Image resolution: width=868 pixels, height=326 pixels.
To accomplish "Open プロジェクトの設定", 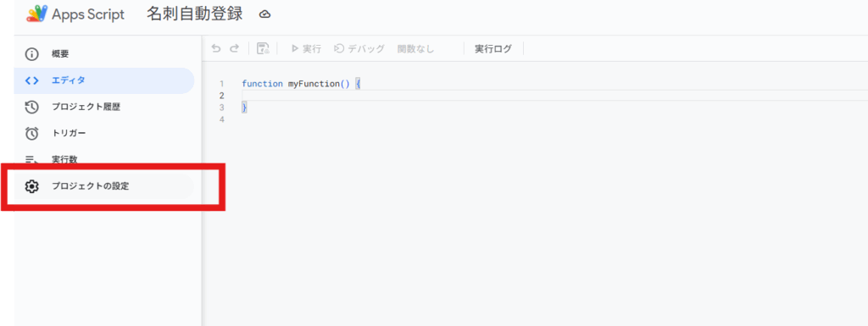I will tap(104, 187).
